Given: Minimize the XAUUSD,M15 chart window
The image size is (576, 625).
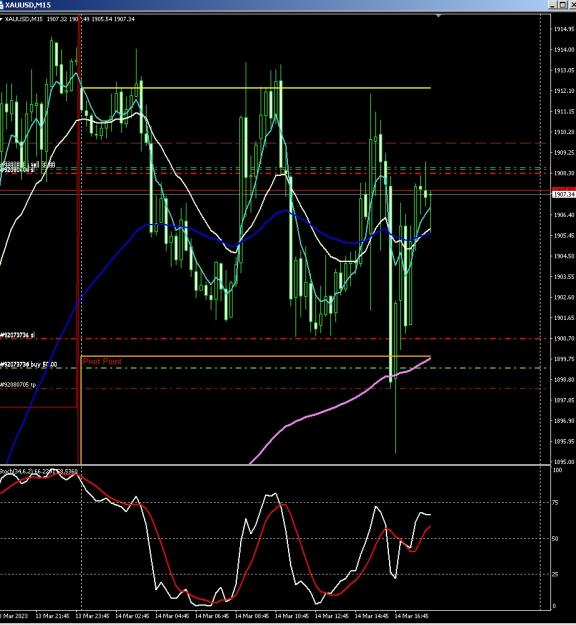Looking at the screenshot, I should point(552,5).
